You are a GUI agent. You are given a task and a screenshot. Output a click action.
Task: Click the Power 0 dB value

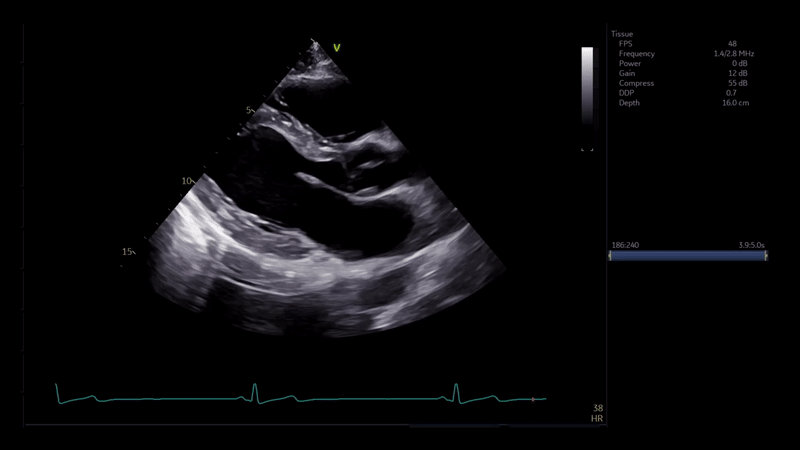point(738,64)
